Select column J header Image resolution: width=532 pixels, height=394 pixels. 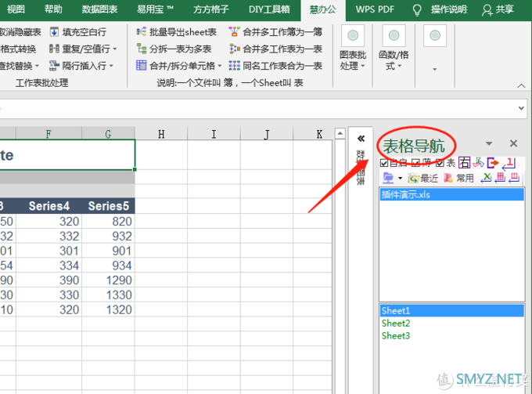click(x=267, y=134)
